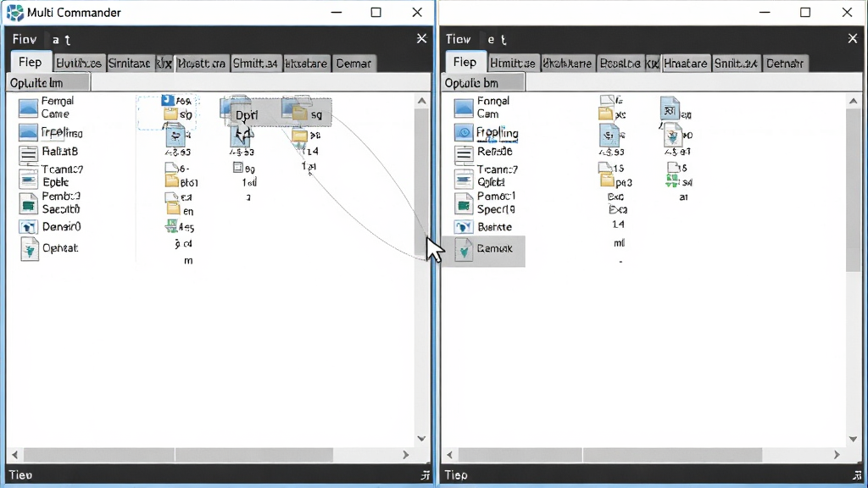The height and width of the screenshot is (488, 868).
Task: Open the 'Bosalce' tab in right pane
Action: point(620,64)
